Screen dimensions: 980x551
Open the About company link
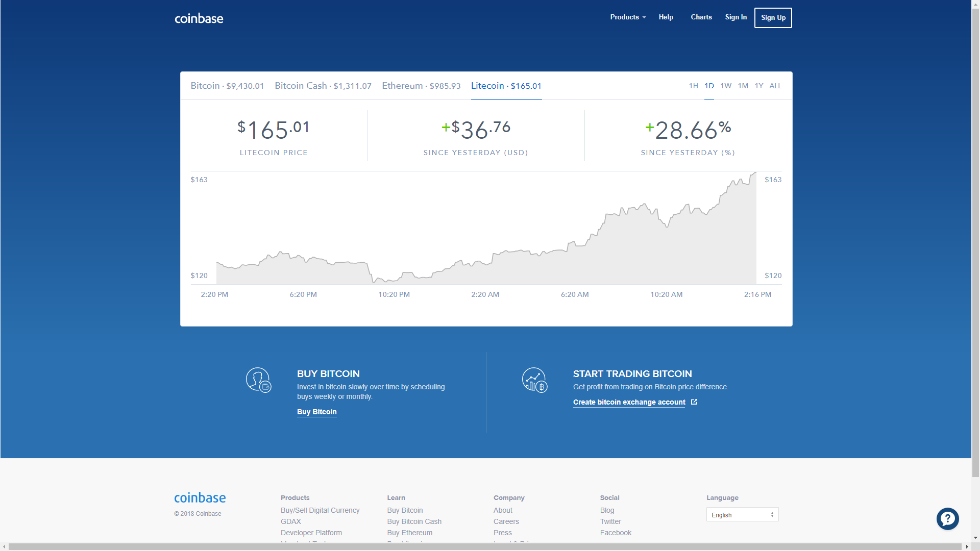pyautogui.click(x=503, y=510)
